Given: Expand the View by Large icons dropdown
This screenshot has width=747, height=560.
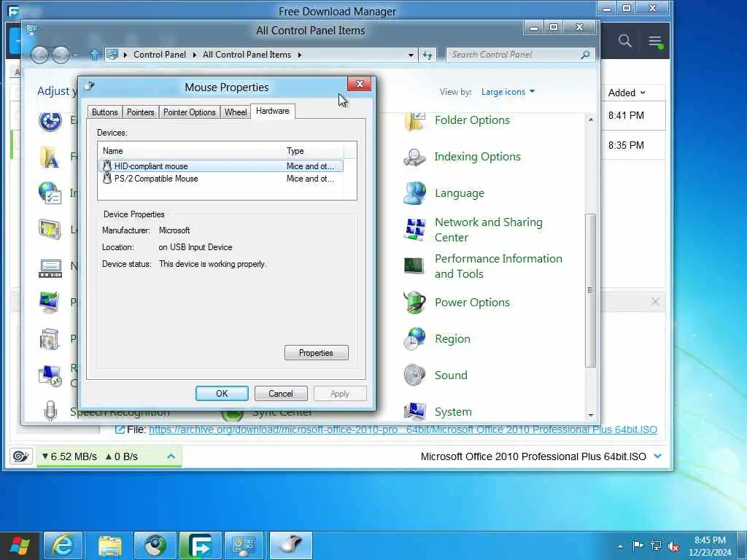Looking at the screenshot, I should (x=508, y=91).
